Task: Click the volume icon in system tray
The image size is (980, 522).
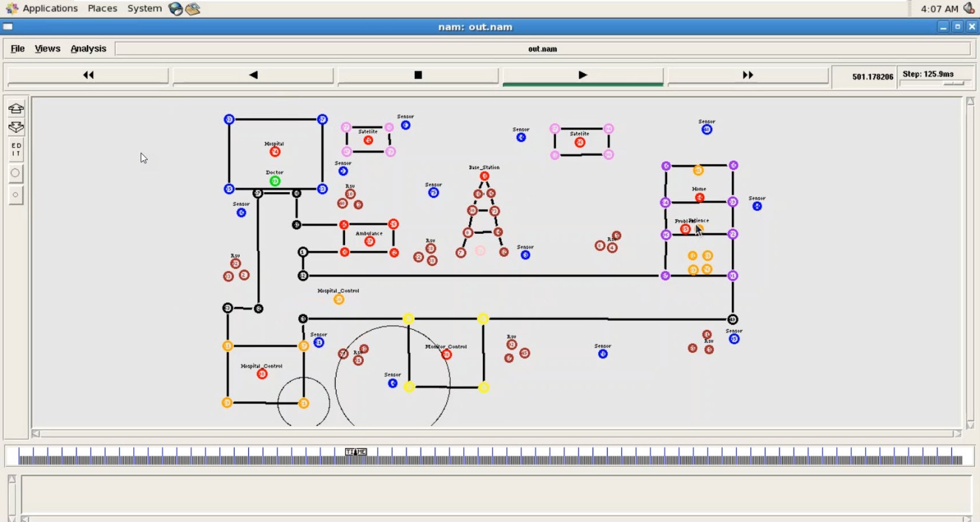Action: pyautogui.click(x=970, y=8)
